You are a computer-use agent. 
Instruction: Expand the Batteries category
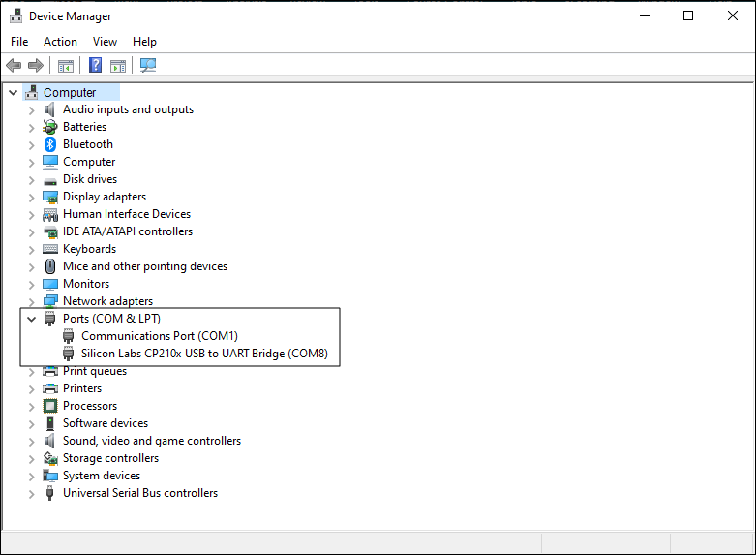(32, 128)
